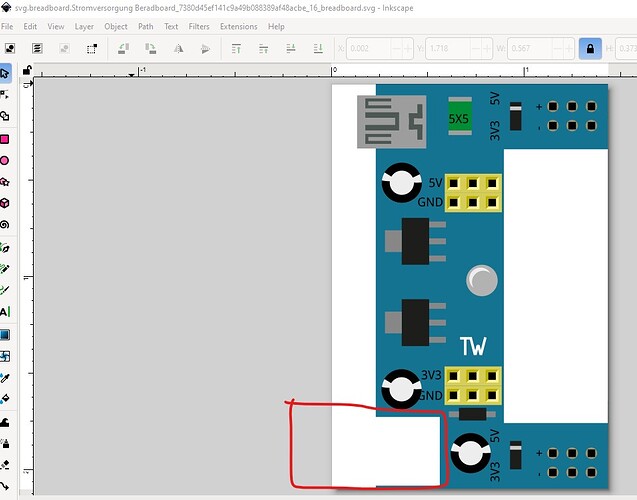Select the Tweak tool
This screenshot has width=637, height=500.
pos(5,422)
